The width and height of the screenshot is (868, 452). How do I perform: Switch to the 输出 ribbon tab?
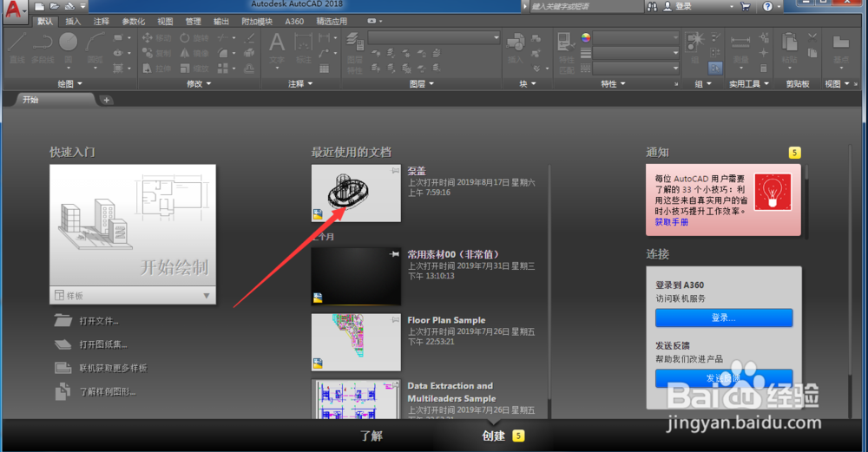point(221,22)
